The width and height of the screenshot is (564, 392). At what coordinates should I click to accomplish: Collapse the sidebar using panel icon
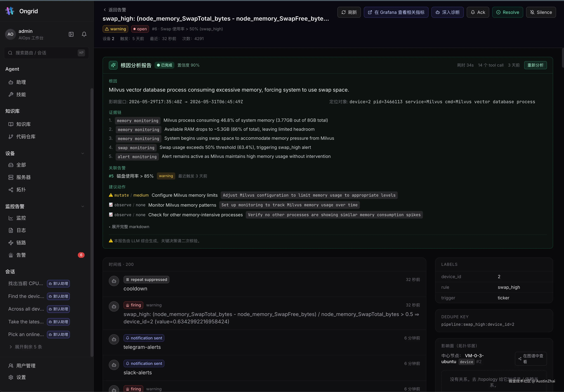pyautogui.click(x=71, y=34)
